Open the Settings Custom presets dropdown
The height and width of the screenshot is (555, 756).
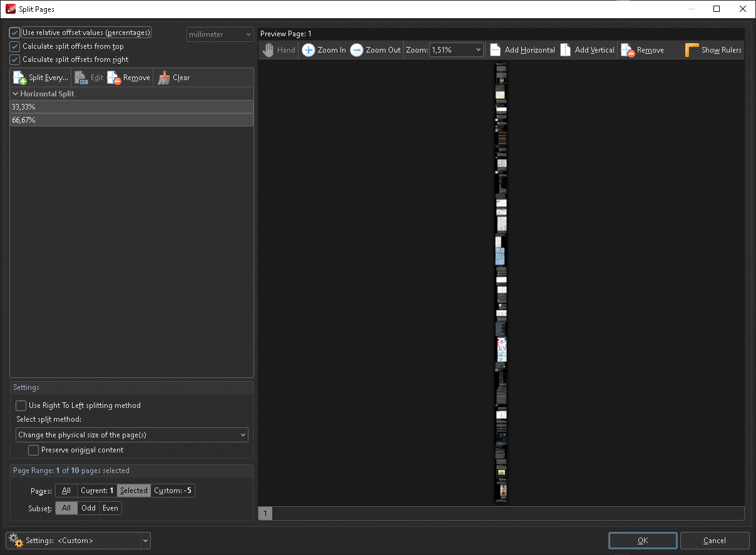(x=145, y=541)
